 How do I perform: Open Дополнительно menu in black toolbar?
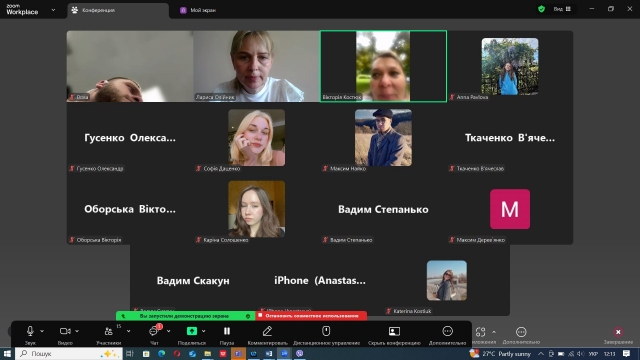pyautogui.click(x=447, y=335)
